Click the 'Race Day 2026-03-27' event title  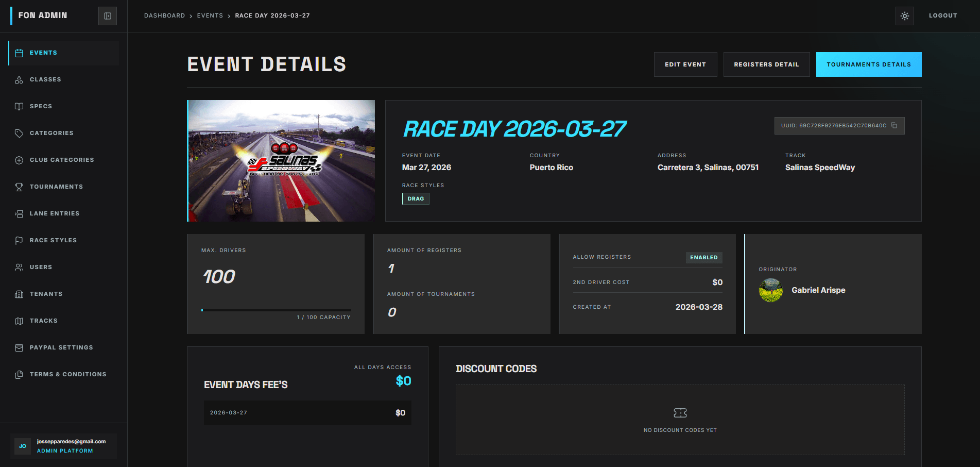pyautogui.click(x=514, y=129)
